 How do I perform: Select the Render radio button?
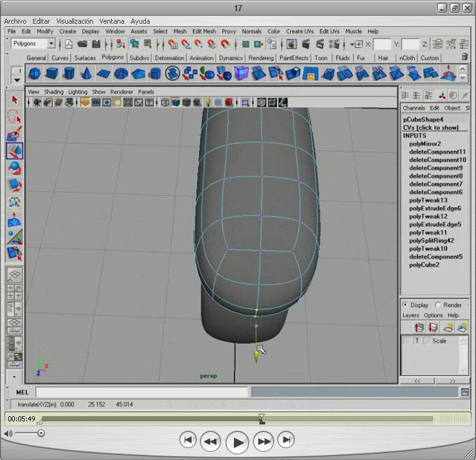tap(438, 305)
